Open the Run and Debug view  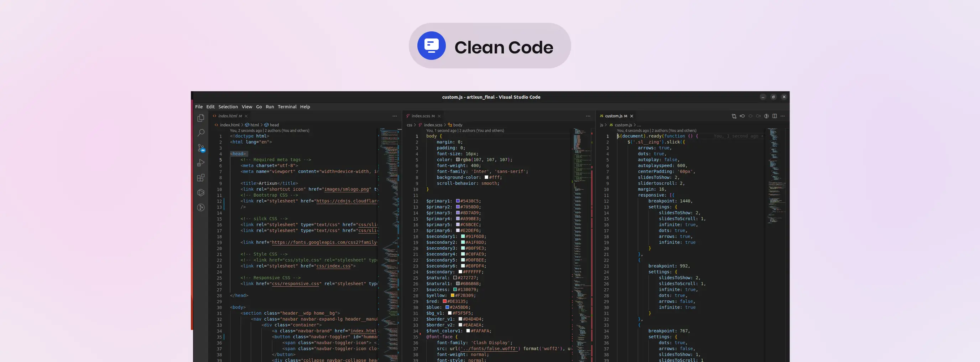pos(201,163)
